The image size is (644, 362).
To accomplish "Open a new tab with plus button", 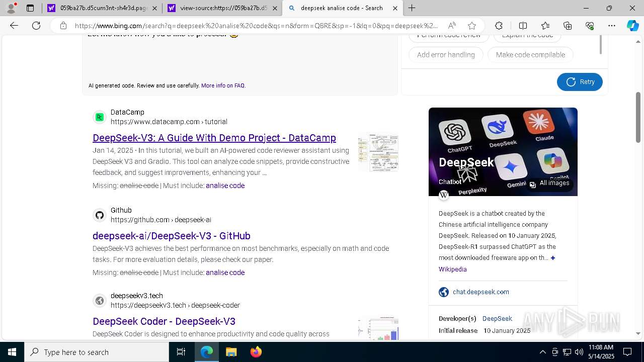I will (x=412, y=8).
